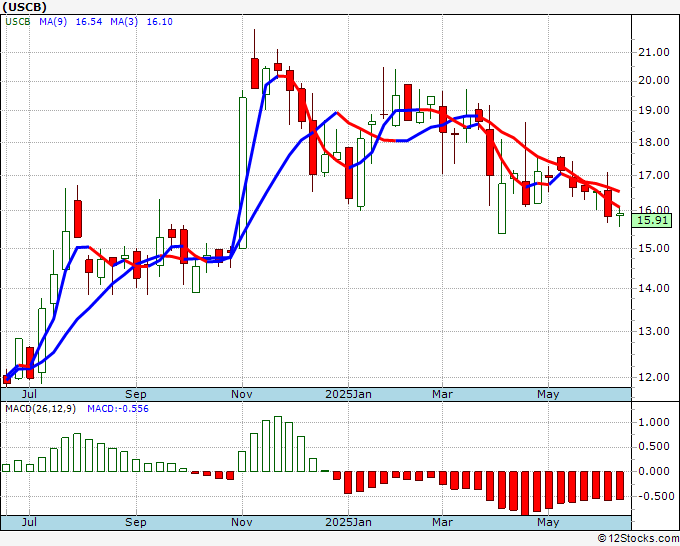Click 2025Jan on the price chart axis

348,394
